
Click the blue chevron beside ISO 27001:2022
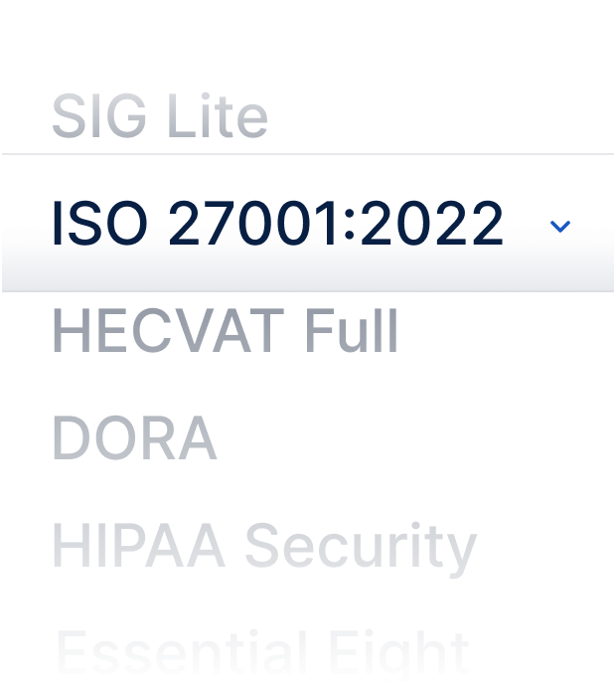coord(560,227)
